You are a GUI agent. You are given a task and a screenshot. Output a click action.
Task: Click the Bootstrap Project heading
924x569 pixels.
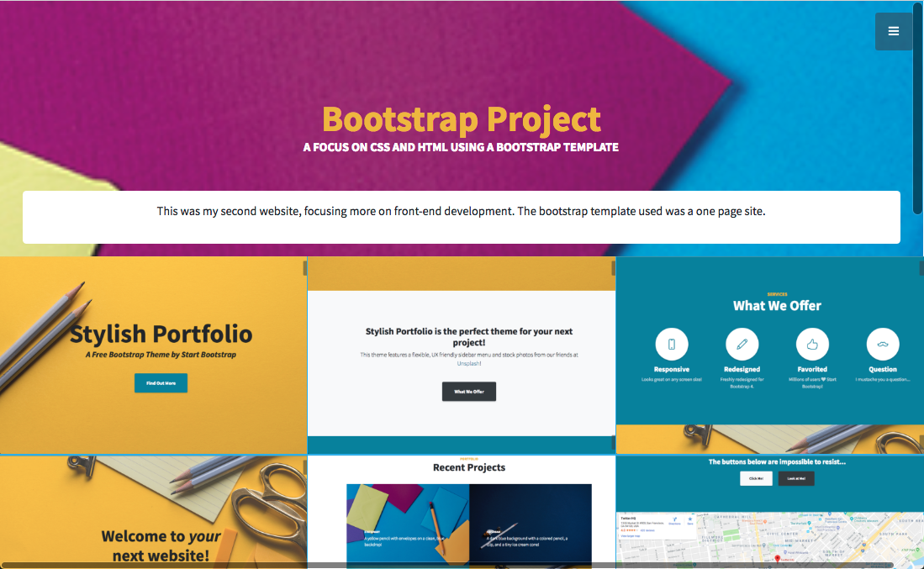pyautogui.click(x=462, y=119)
